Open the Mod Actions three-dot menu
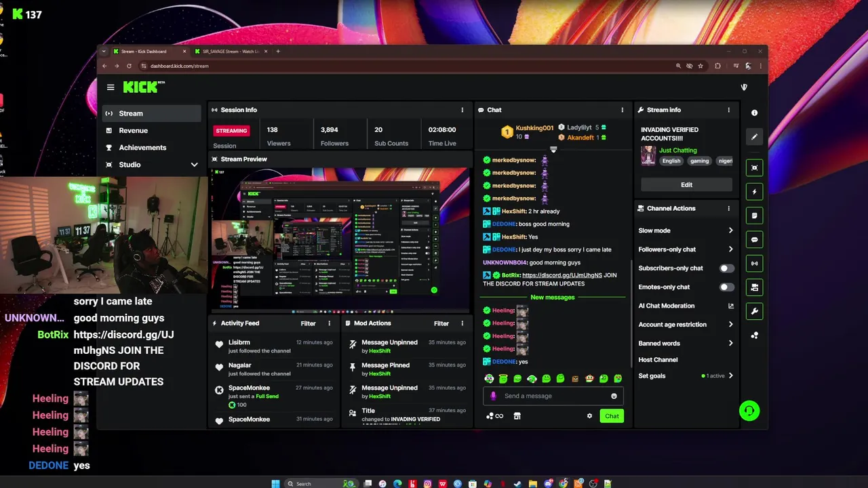This screenshot has width=868, height=488. pyautogui.click(x=462, y=323)
